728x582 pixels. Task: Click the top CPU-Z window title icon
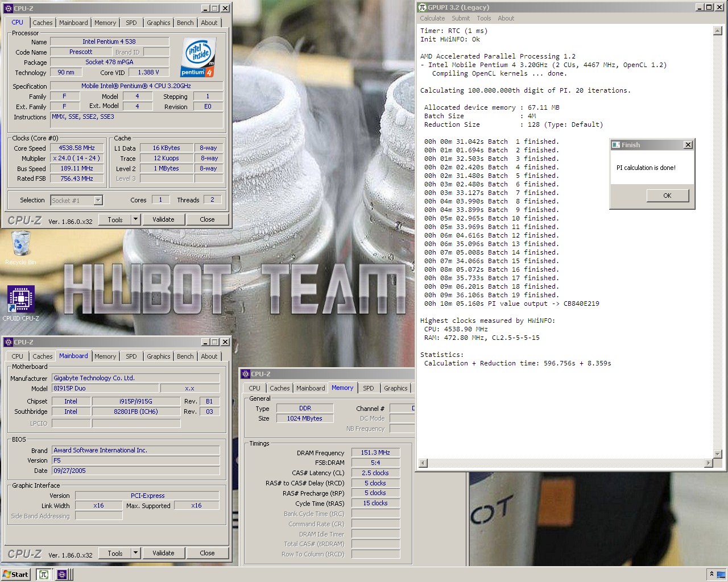8,9
